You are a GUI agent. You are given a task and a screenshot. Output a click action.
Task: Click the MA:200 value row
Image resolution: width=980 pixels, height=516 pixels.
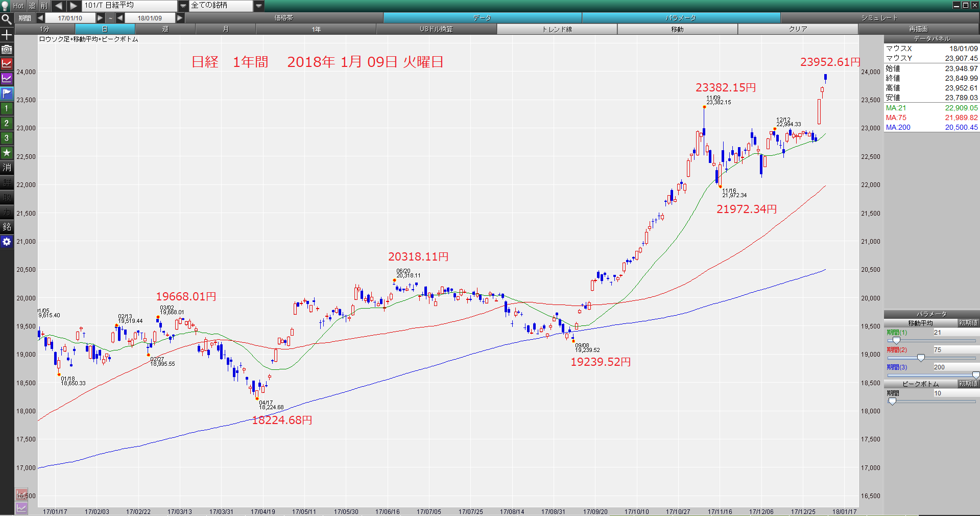point(931,127)
